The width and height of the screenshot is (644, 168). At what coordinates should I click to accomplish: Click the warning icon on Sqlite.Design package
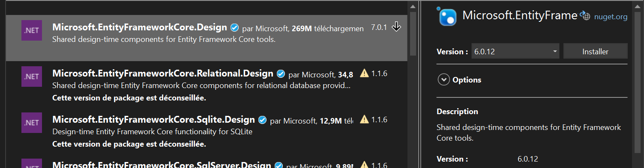point(364,119)
